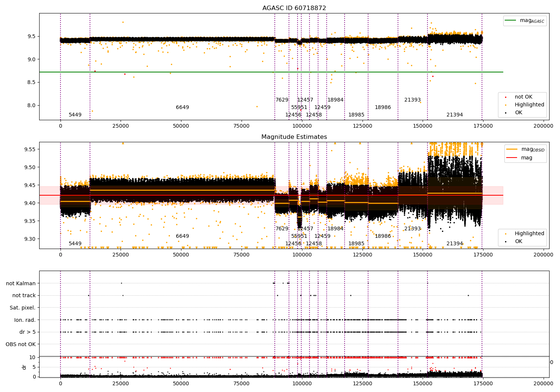Click obsid label 12458 in the AGASC plot
Screen dimensions: 560x392
[314, 115]
